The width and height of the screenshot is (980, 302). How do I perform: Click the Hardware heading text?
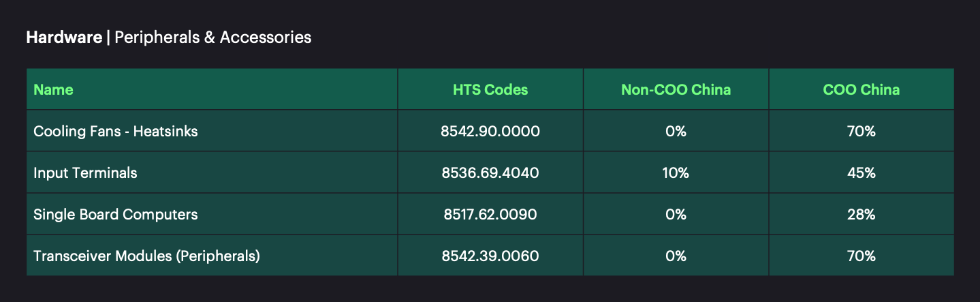coord(64,37)
